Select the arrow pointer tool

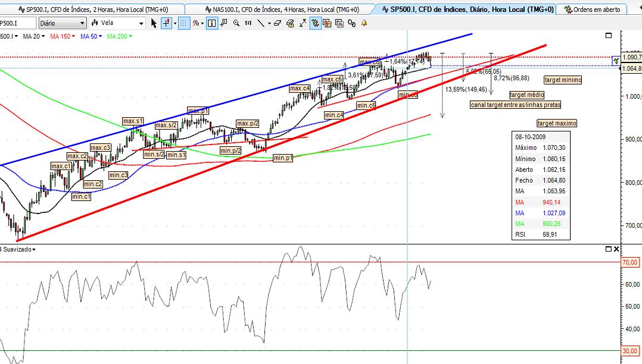point(154,23)
